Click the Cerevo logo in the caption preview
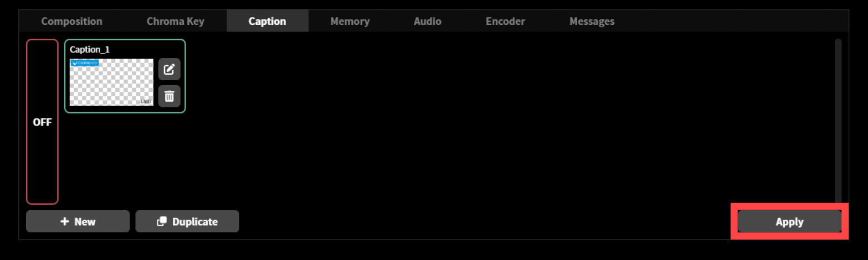Viewport: 868px width, 260px height. point(84,63)
